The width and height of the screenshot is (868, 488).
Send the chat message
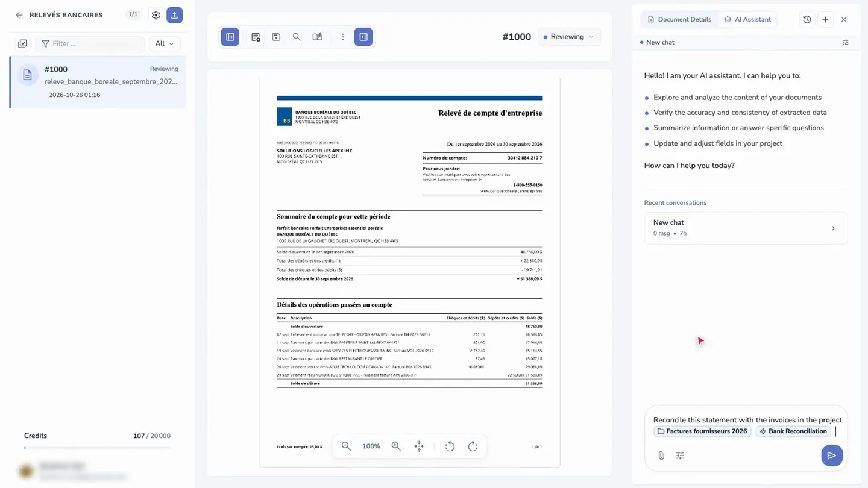pyautogui.click(x=832, y=455)
